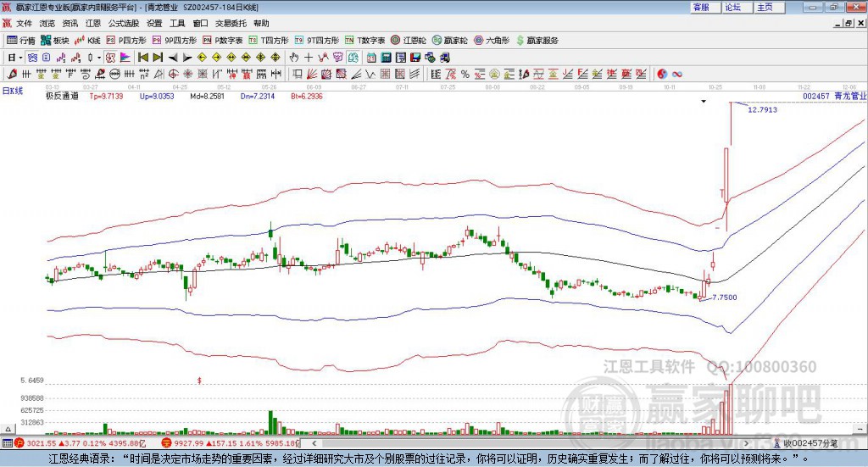Select the hand pan tool

click(294, 58)
